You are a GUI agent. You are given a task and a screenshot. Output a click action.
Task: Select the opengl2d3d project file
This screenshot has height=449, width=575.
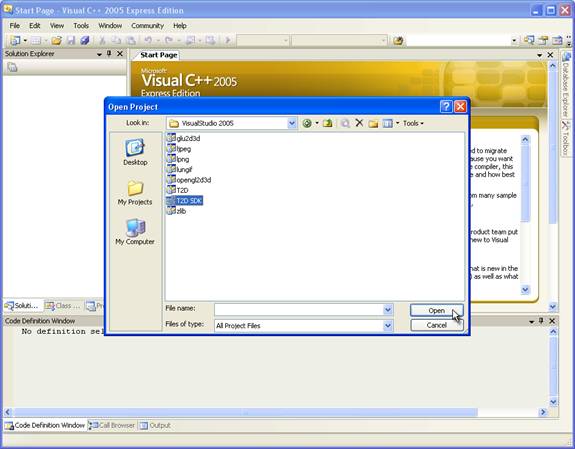click(x=189, y=180)
